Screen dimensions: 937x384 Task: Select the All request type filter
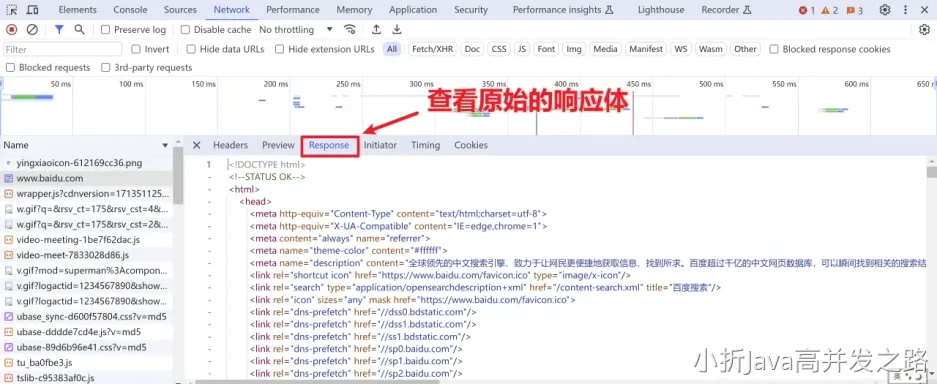click(x=391, y=49)
